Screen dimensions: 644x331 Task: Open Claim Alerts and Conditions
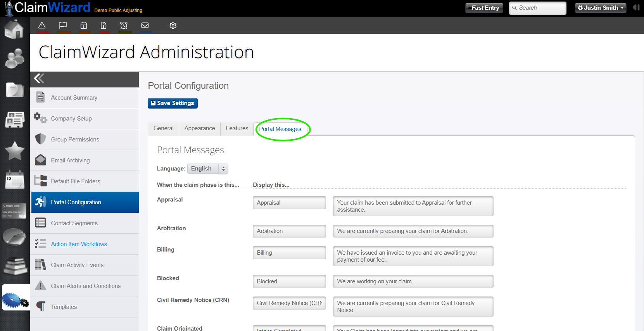[x=85, y=286]
